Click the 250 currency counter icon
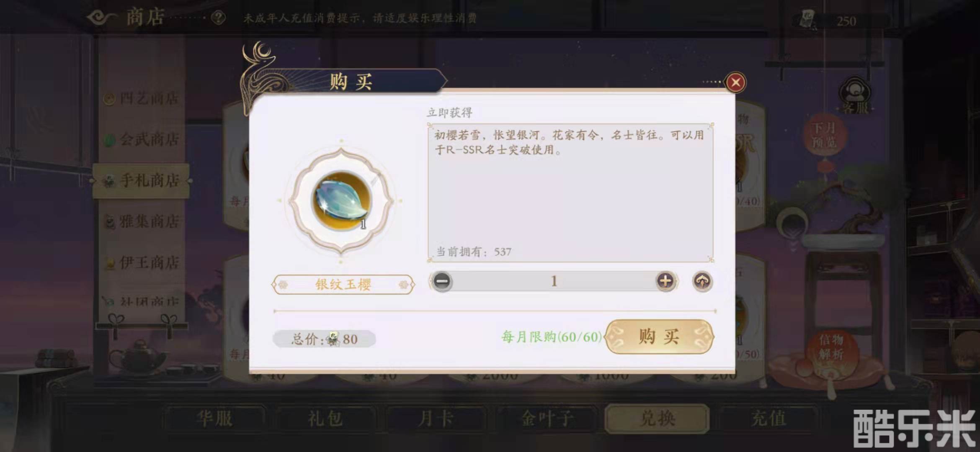This screenshot has width=980, height=452. [807, 20]
